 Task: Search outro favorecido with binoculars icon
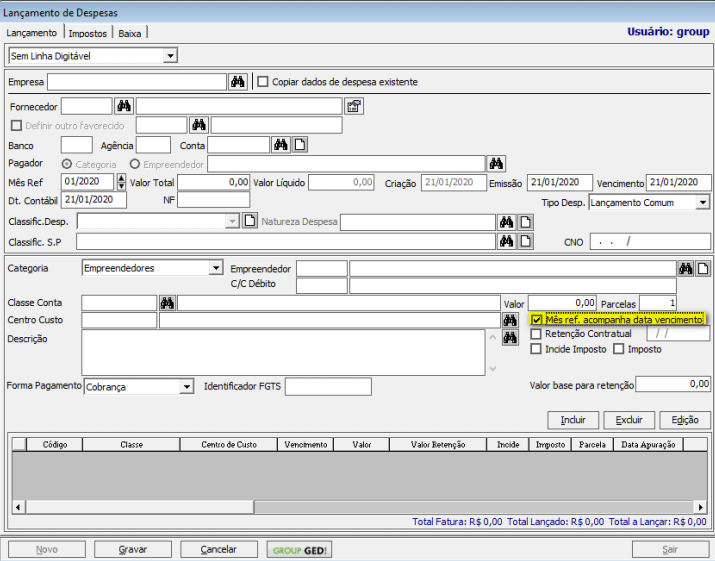pos(199,125)
